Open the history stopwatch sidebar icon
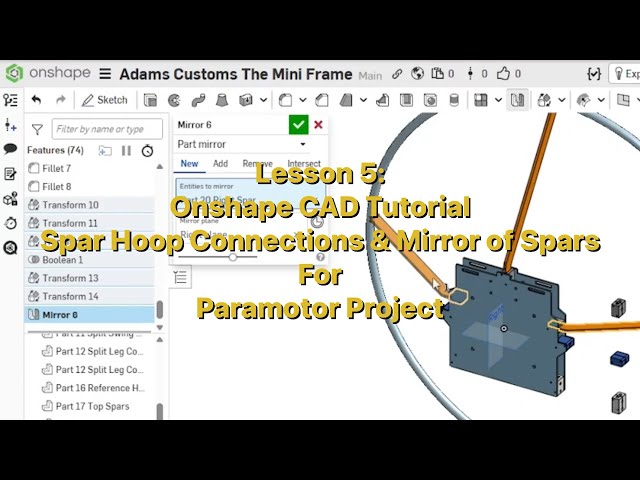The width and height of the screenshot is (640, 480). (11, 223)
